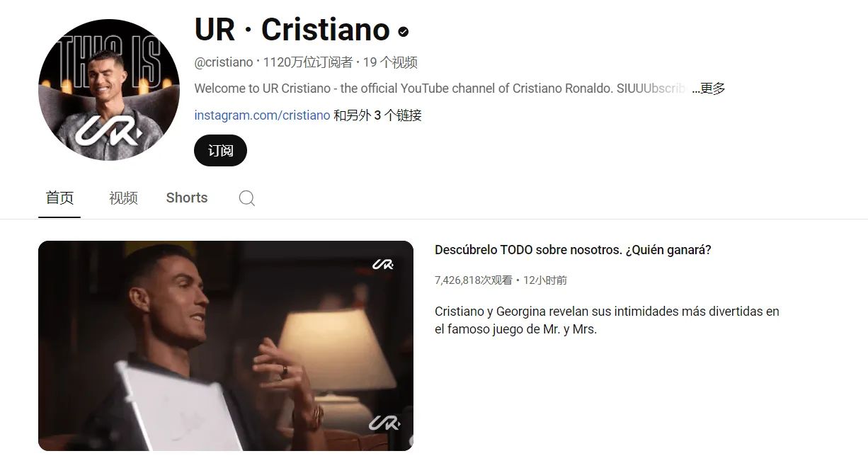Screen dimensions: 868x468
Task: Click UR watermark at video's top-right corner
Action: coord(383,264)
